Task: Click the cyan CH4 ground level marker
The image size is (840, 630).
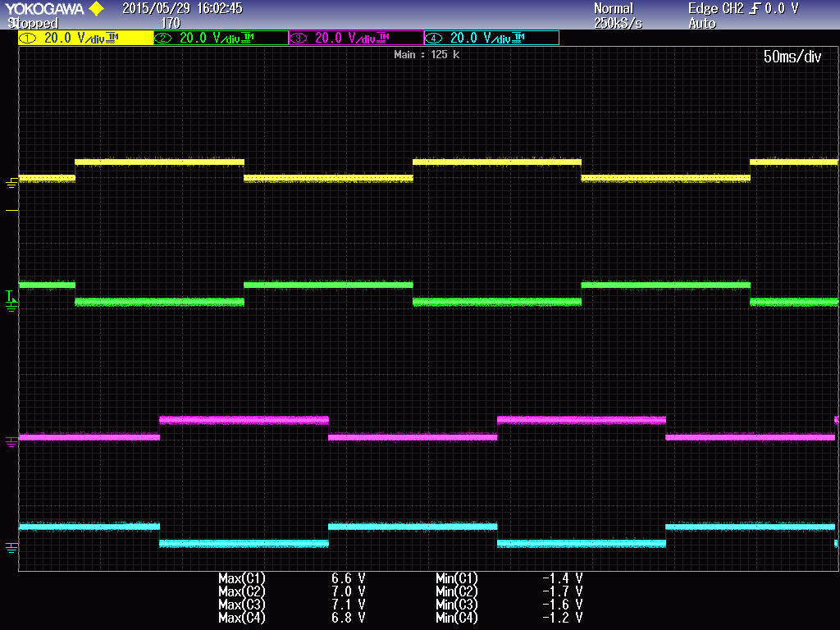Action: [11, 547]
